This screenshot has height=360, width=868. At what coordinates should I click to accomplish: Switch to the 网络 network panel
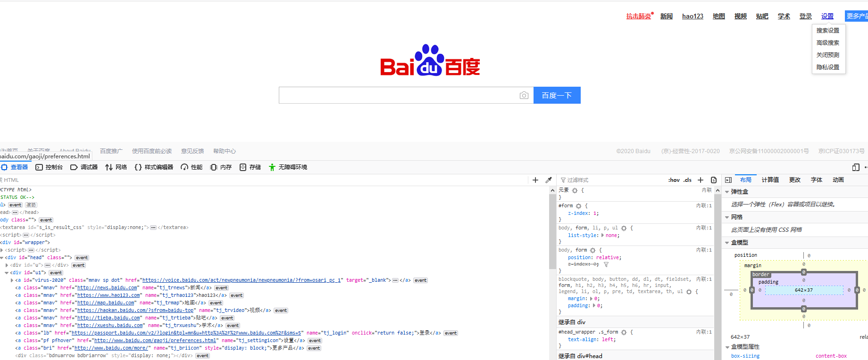[116, 167]
